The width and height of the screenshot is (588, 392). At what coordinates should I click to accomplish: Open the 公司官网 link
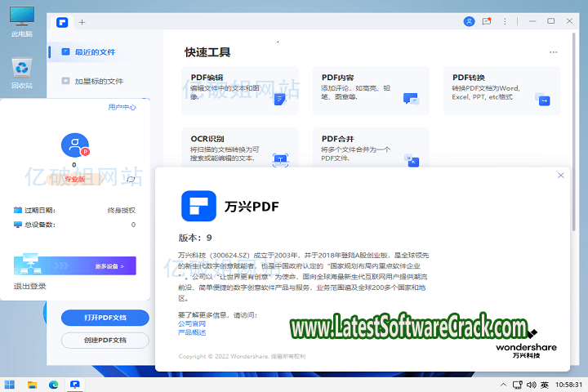193,323
